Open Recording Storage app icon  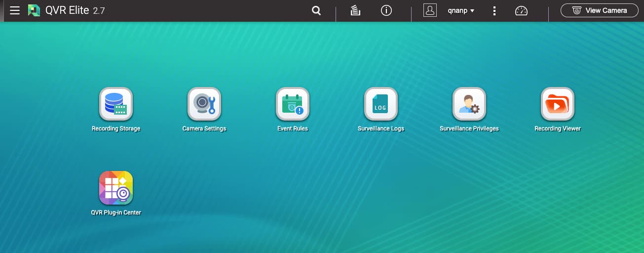(x=116, y=104)
